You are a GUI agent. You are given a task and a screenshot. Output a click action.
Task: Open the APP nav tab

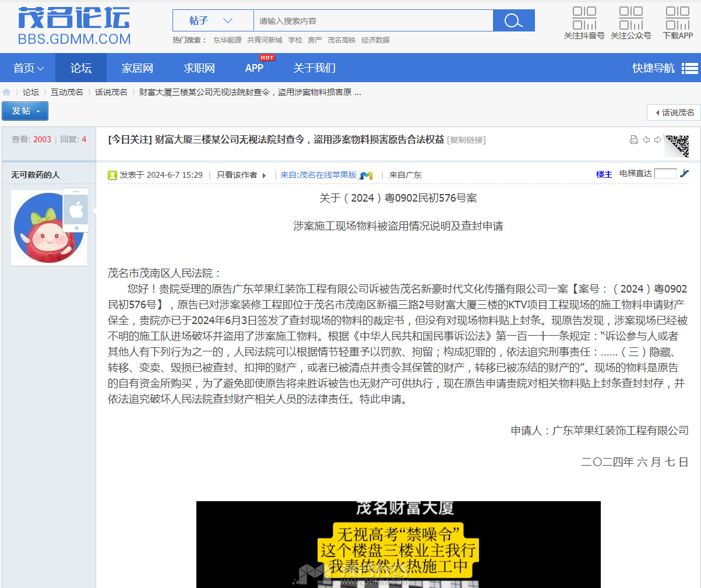tap(255, 68)
